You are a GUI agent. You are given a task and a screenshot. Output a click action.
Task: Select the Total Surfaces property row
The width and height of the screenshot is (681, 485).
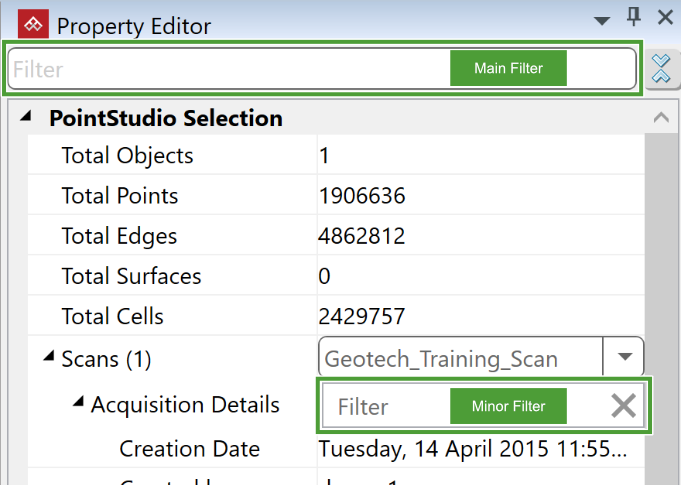tap(131, 276)
